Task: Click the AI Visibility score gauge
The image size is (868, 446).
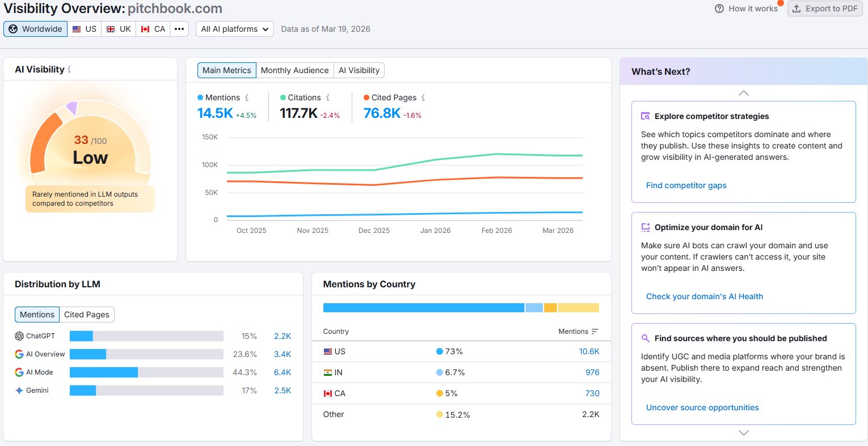Action: (x=90, y=139)
